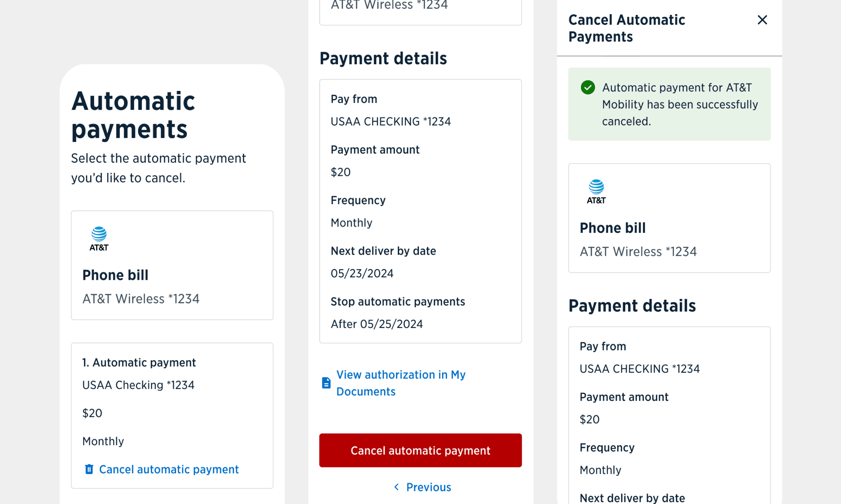Click the success message about AT&T Mobility
This screenshot has width=841, height=504.
(x=669, y=104)
